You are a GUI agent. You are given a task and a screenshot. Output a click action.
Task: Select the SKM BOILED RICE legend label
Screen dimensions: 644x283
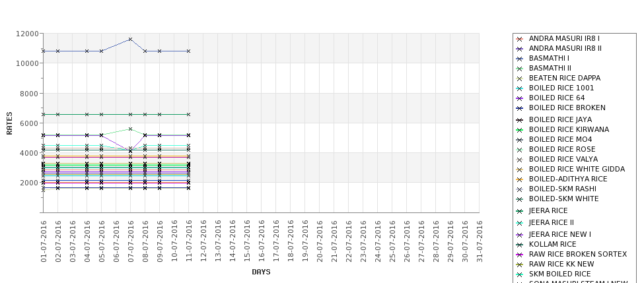tap(560, 274)
